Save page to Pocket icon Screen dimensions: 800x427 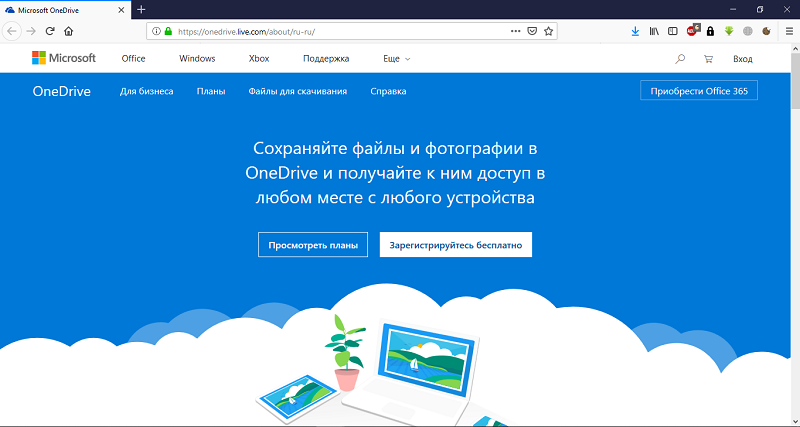tap(532, 31)
